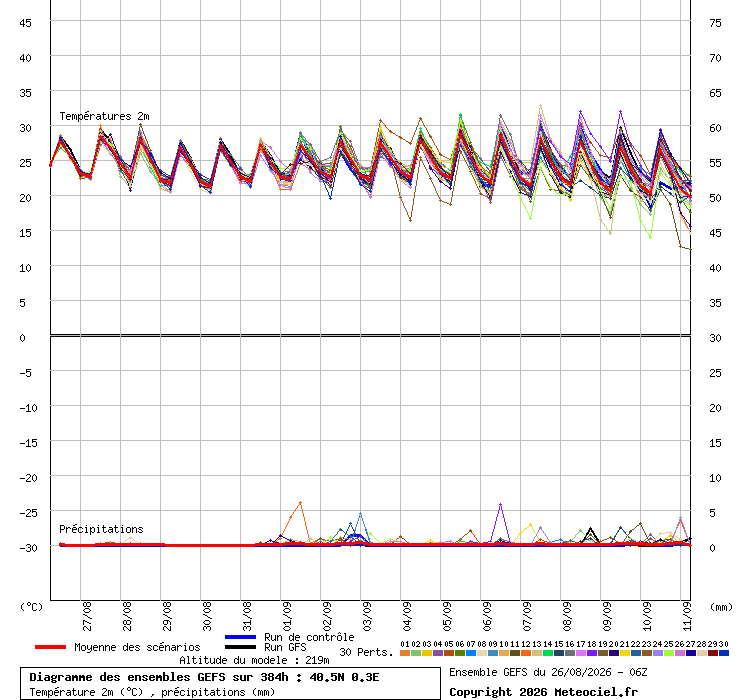The width and height of the screenshot is (740, 700).
Task: Click the 11/09 date label
Action: click(x=687, y=616)
